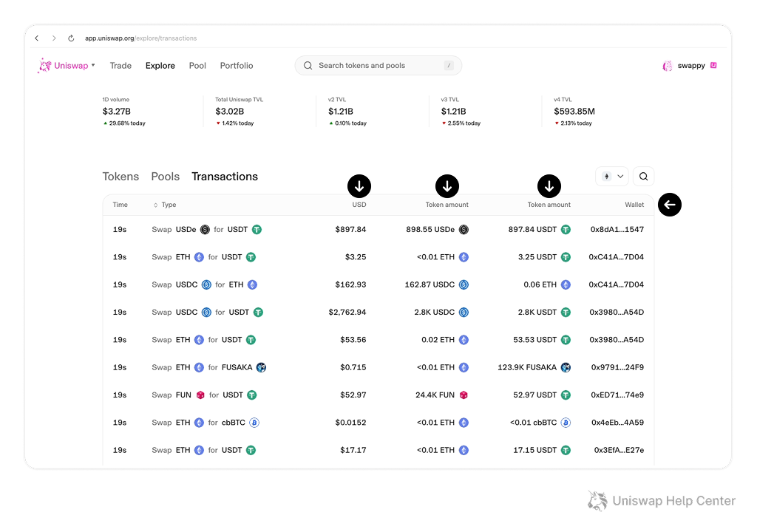The width and height of the screenshot is (757, 532).
Task: Click cbBTC icon in Swap ETH for cbBTC
Action: click(x=254, y=423)
